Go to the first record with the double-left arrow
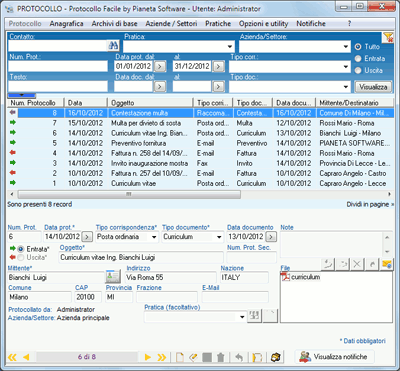 12,357
